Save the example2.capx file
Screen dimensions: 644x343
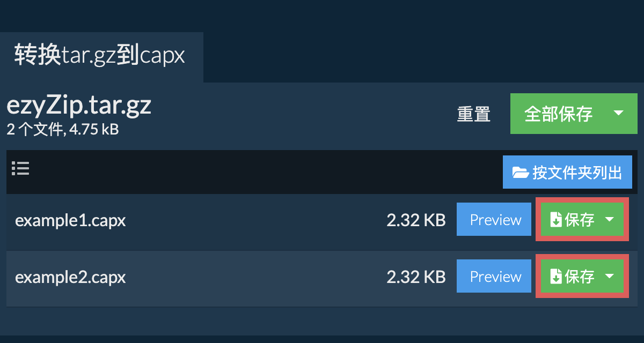pos(571,277)
